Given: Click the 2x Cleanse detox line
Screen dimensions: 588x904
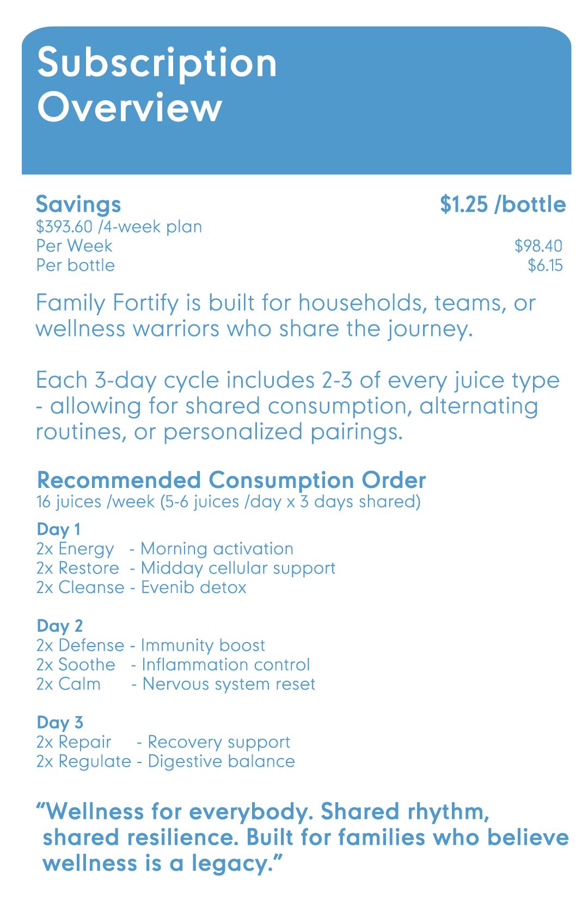Looking at the screenshot, I should 141,588.
